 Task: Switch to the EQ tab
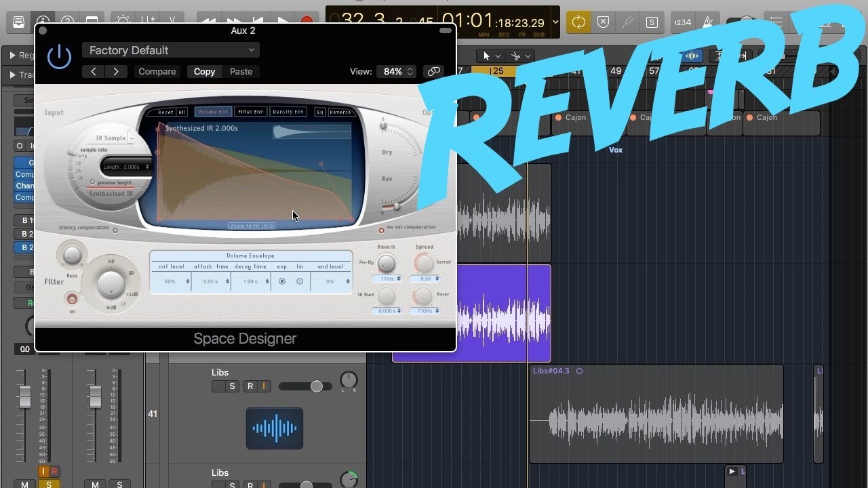point(320,113)
